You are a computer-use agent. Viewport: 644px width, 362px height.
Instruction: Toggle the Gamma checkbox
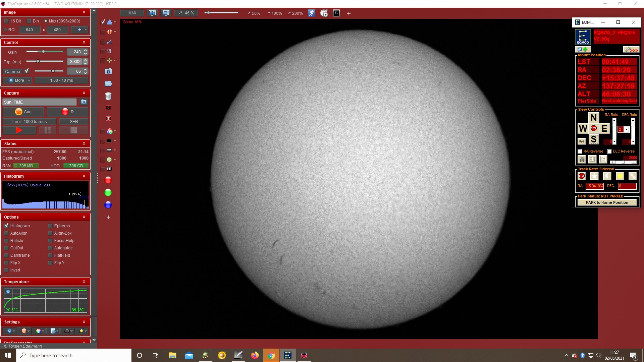click(27, 71)
